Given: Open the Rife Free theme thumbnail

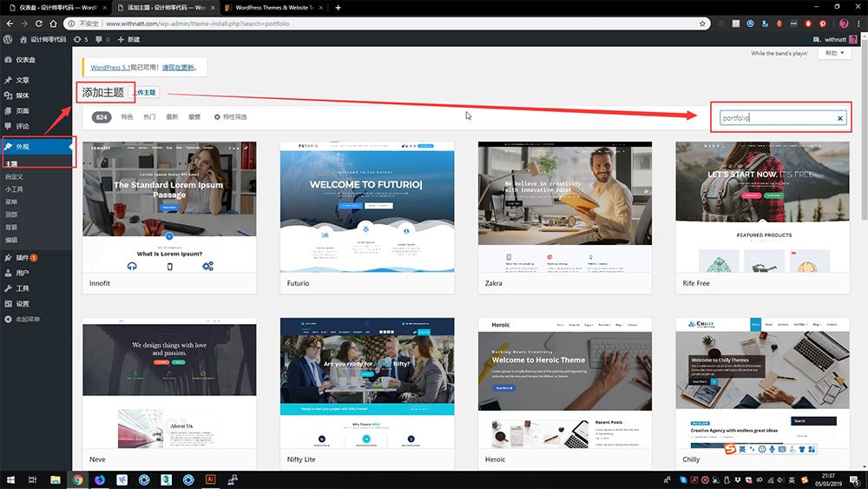Looking at the screenshot, I should pyautogui.click(x=762, y=207).
